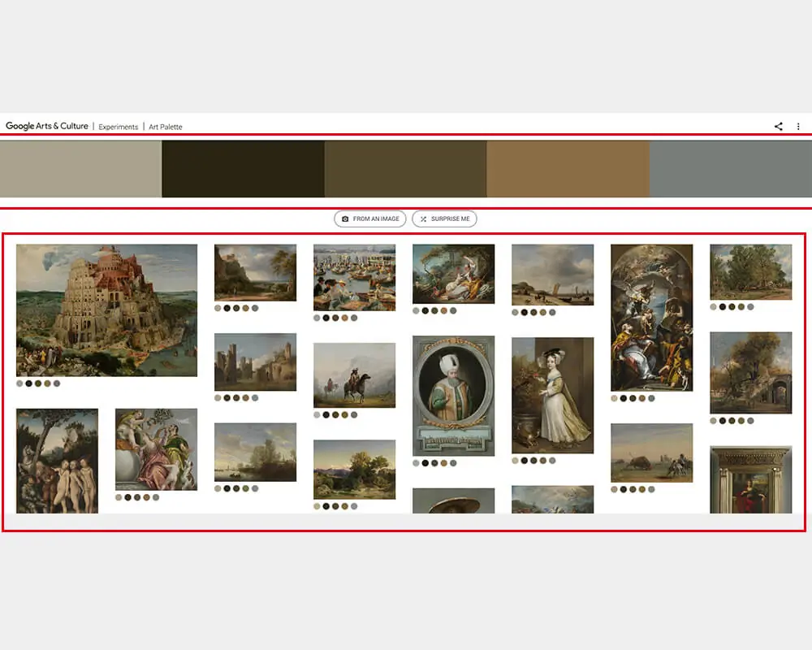Open the hilltop castle landscape painting
Image resolution: width=812 pixels, height=650 pixels.
click(255, 273)
